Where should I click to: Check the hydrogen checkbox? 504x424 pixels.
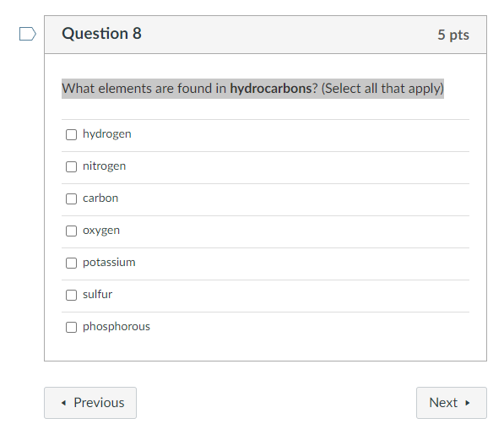[x=72, y=134]
